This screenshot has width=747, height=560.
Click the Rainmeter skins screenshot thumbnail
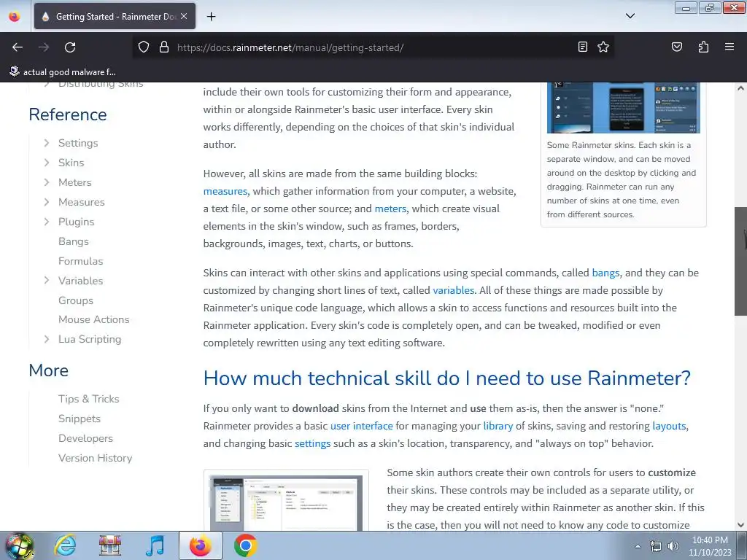(x=623, y=108)
